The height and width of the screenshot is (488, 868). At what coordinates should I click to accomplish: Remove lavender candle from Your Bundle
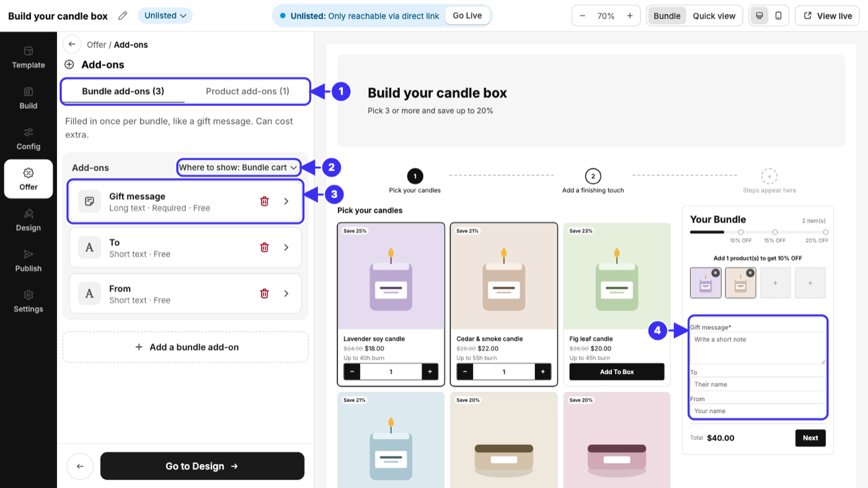coord(715,273)
